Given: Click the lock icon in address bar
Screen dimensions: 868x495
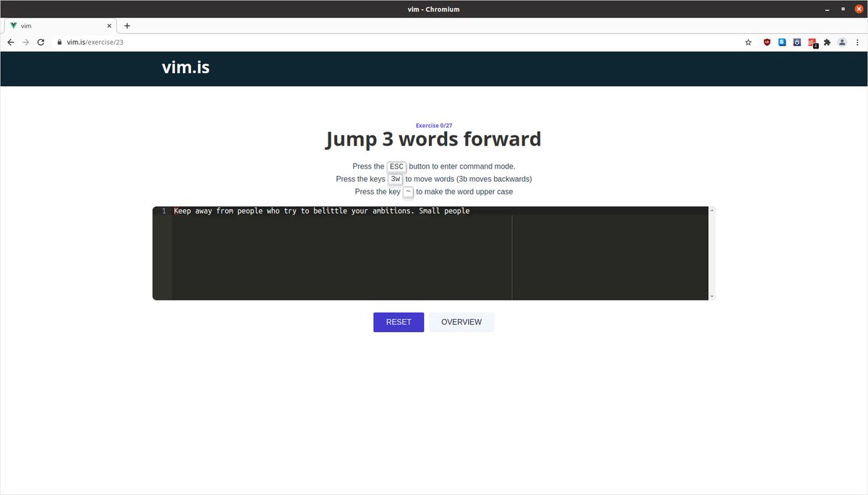Looking at the screenshot, I should point(60,42).
